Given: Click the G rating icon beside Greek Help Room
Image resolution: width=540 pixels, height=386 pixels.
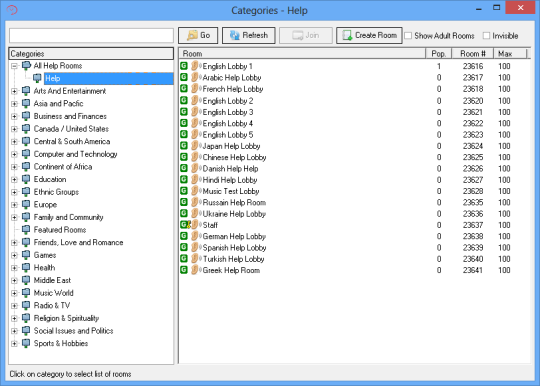Looking at the screenshot, I should 184,270.
